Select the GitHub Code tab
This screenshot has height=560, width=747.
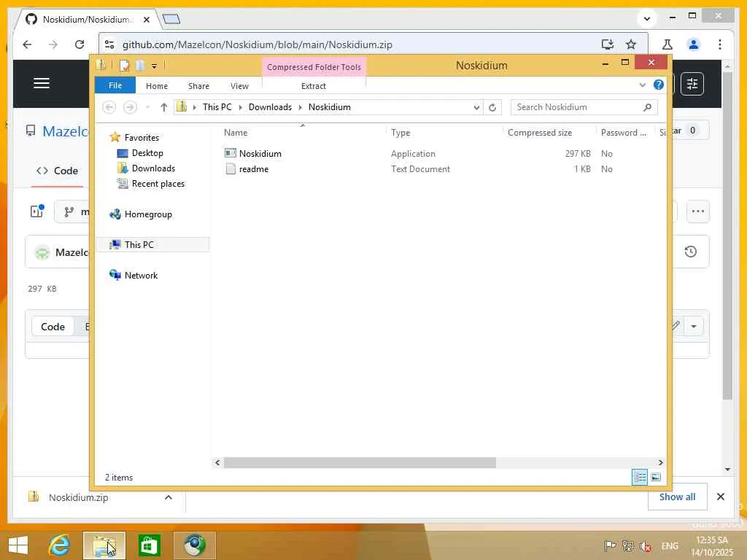click(x=57, y=171)
